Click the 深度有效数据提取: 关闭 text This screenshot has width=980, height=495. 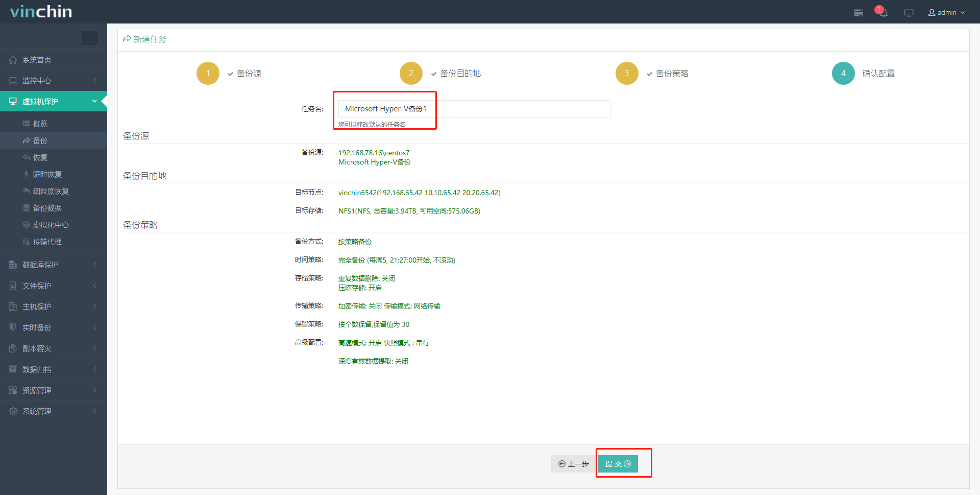click(373, 361)
